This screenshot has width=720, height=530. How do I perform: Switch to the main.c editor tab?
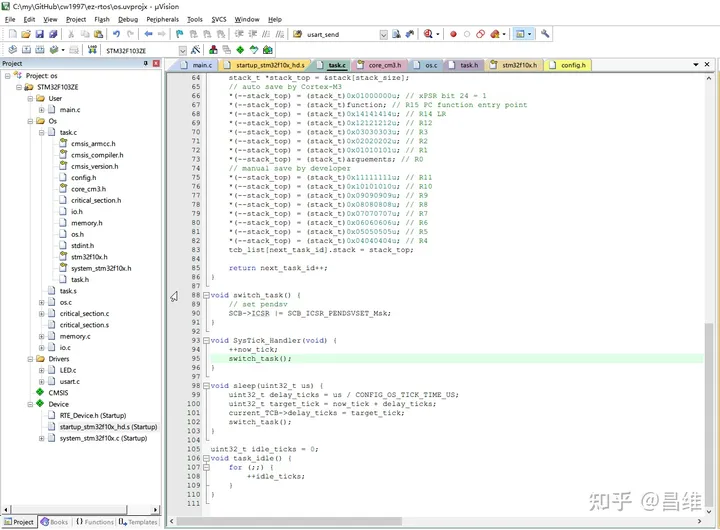tap(197, 65)
